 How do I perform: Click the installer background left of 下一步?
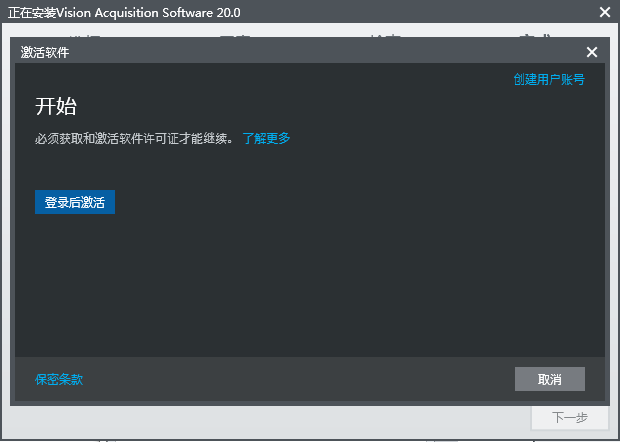pyautogui.click(x=300, y=420)
